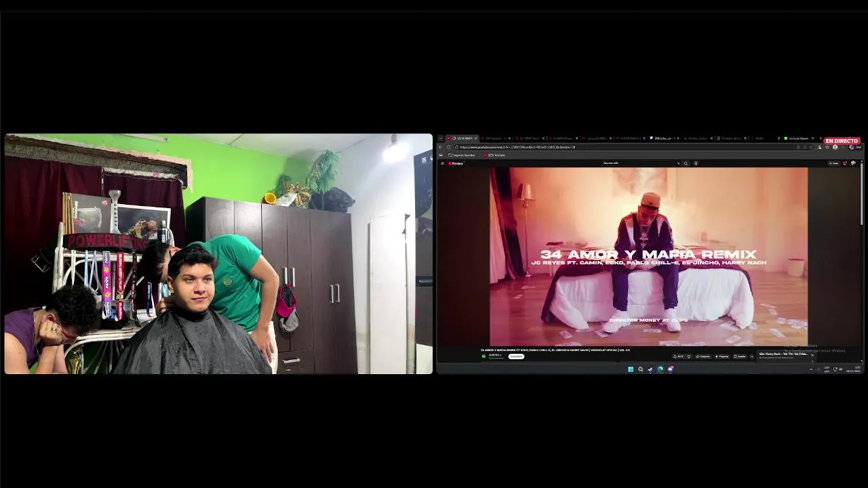Dislike the video with thumbs down
Image resolution: width=868 pixels, height=488 pixels.
point(689,357)
